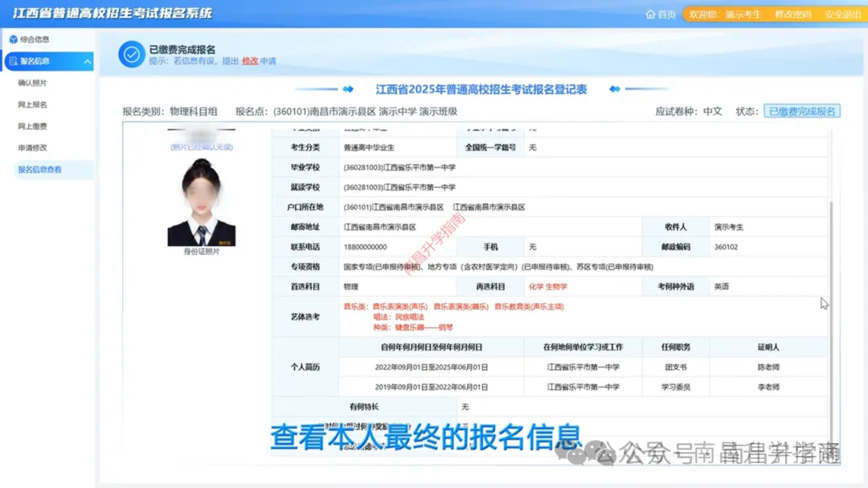This screenshot has width=868, height=488.
Task: Open 申请修改 in the sidebar
Action: 33,147
